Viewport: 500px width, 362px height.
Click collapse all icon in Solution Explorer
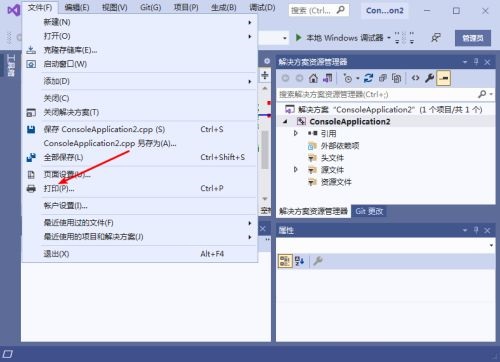(x=383, y=78)
